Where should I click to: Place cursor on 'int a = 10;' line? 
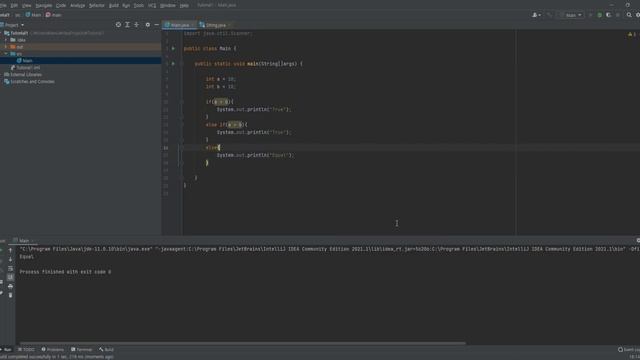(220, 79)
